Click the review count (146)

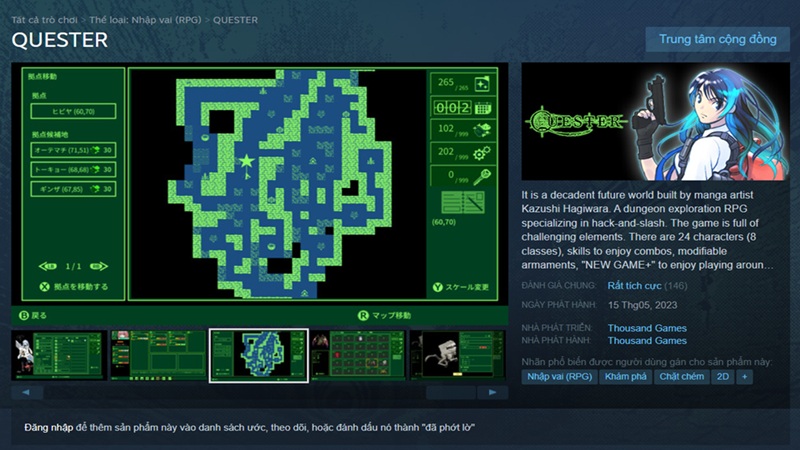[x=676, y=286]
